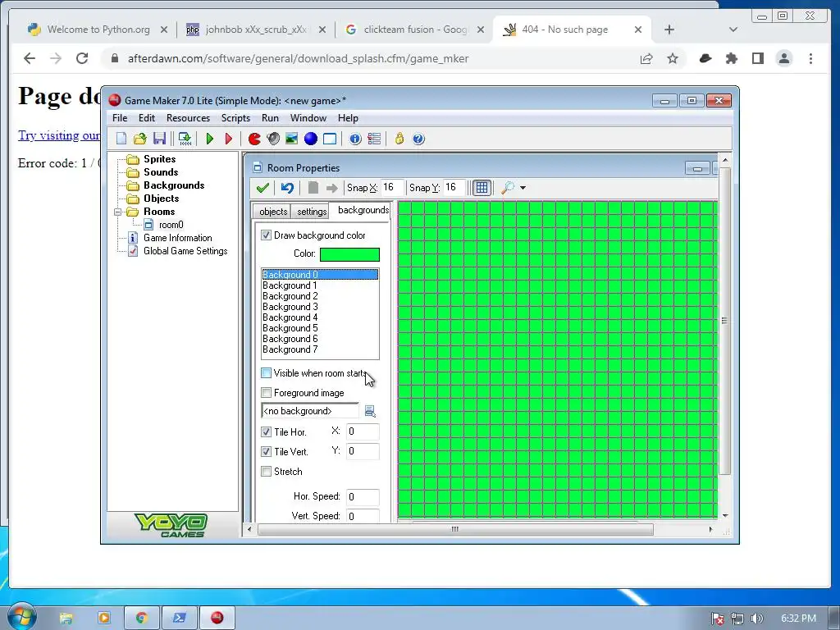Open Game Information tree item

click(177, 238)
